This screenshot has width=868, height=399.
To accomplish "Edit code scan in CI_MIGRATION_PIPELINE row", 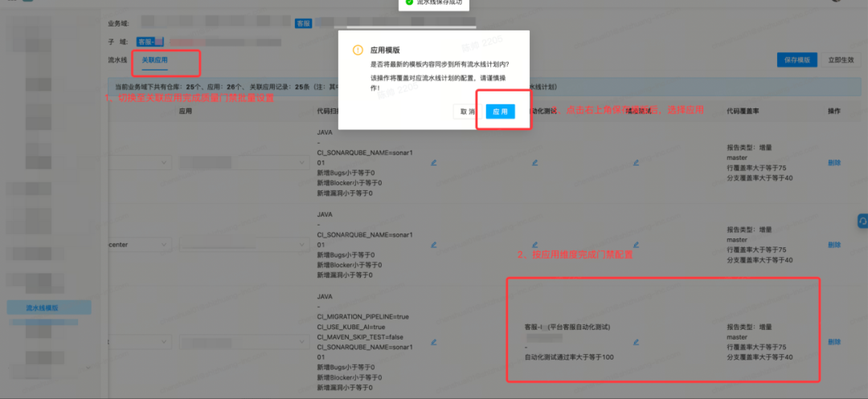I will click(x=433, y=342).
